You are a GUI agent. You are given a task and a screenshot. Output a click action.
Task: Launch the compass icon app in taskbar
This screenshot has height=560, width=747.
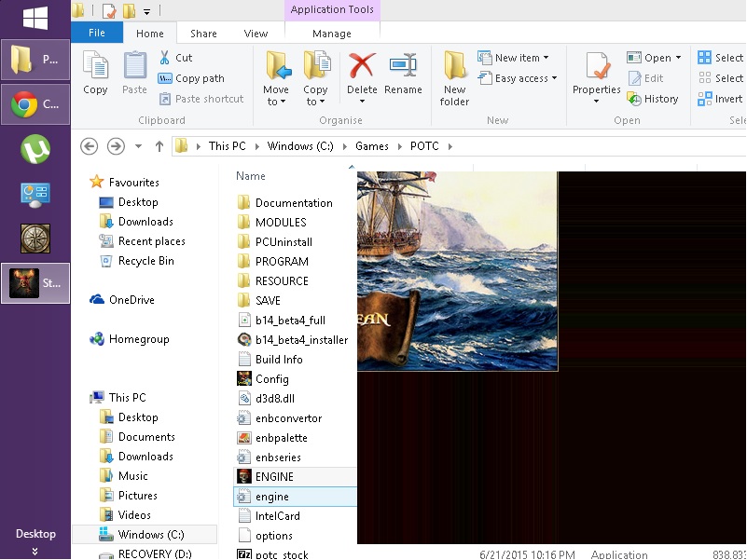tap(35, 239)
